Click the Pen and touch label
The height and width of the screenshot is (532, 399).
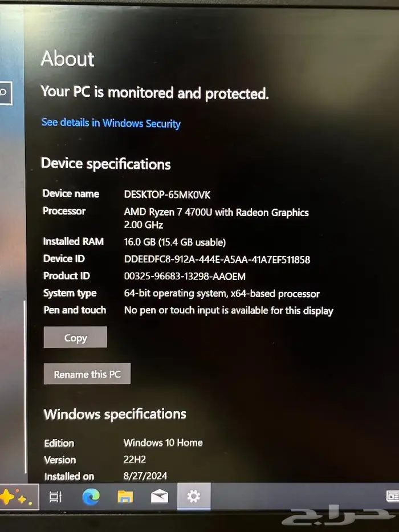75,310
